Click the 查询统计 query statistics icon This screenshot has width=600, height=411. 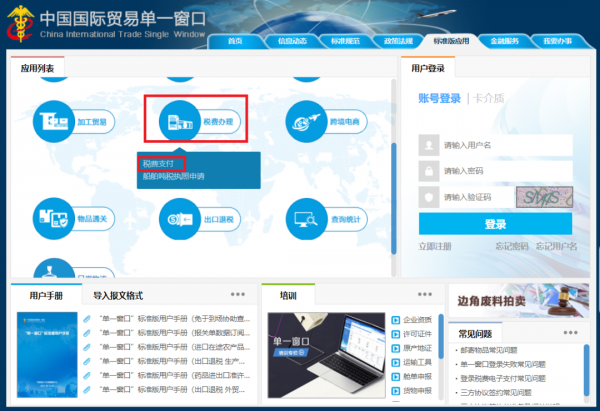(x=306, y=219)
